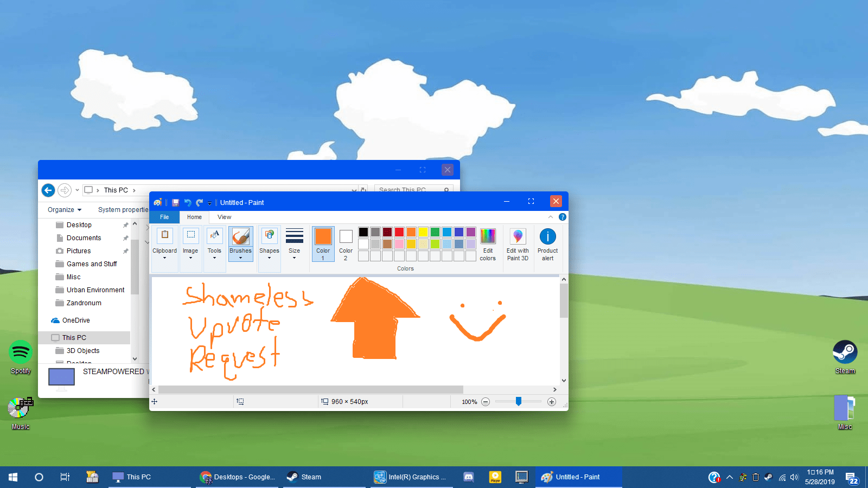Select 3D Objects in the navigation pane
Viewport: 868px width, 488px height.
83,351
